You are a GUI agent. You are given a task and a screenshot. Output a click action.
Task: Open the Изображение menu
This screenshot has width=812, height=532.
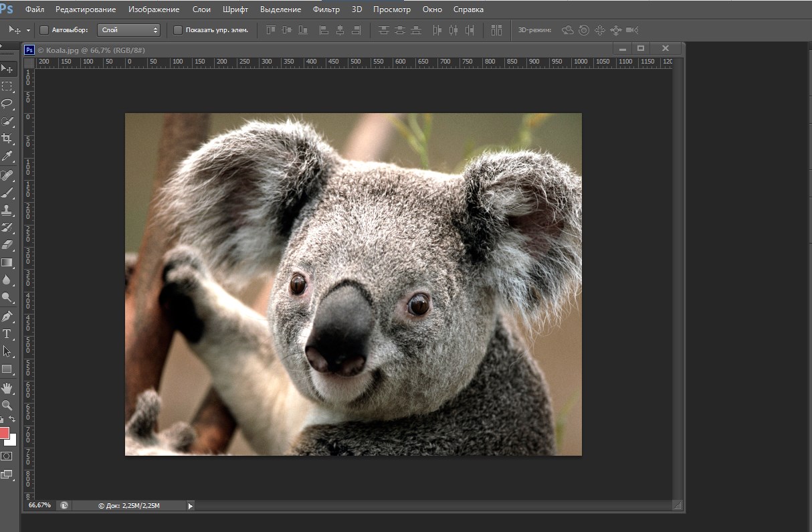(154, 9)
